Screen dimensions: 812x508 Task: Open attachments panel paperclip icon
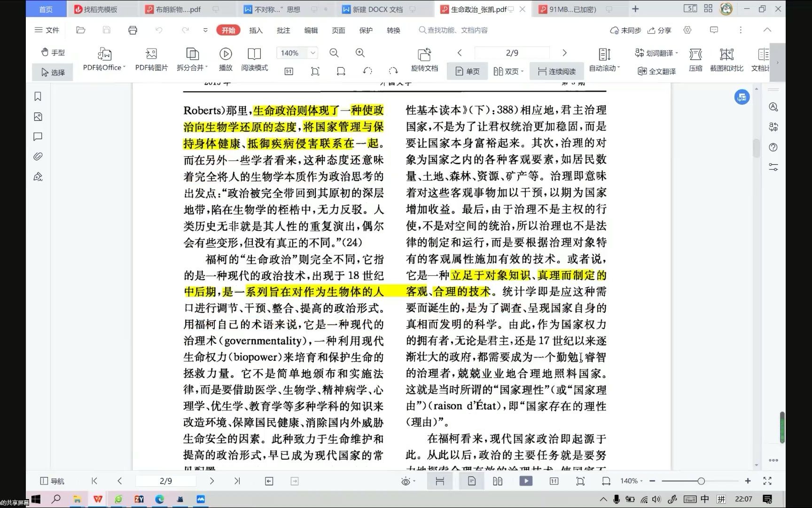click(x=38, y=156)
